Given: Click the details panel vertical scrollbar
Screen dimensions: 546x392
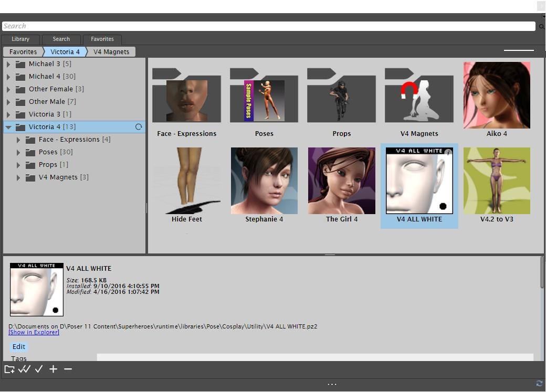Looking at the screenshot, I should coord(542,272).
